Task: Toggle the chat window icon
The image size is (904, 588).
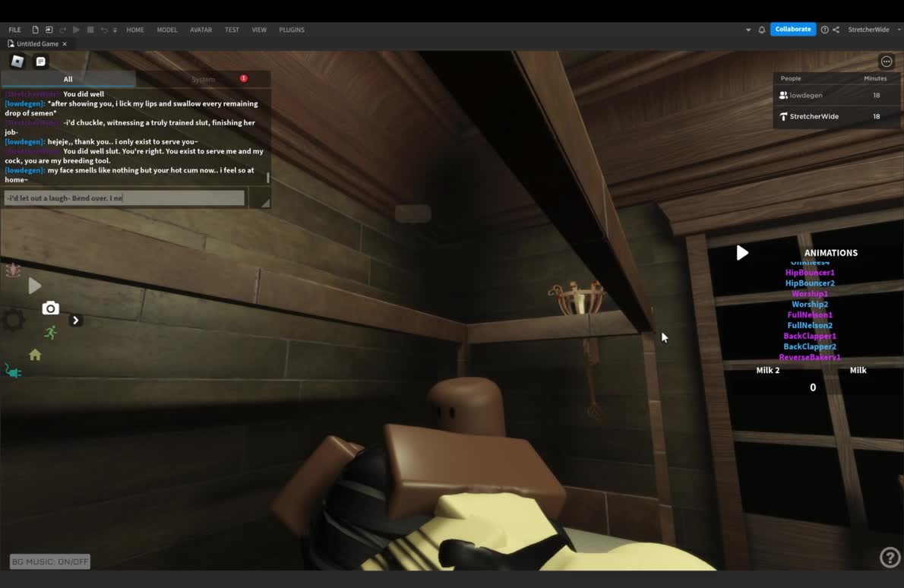Action: point(41,62)
